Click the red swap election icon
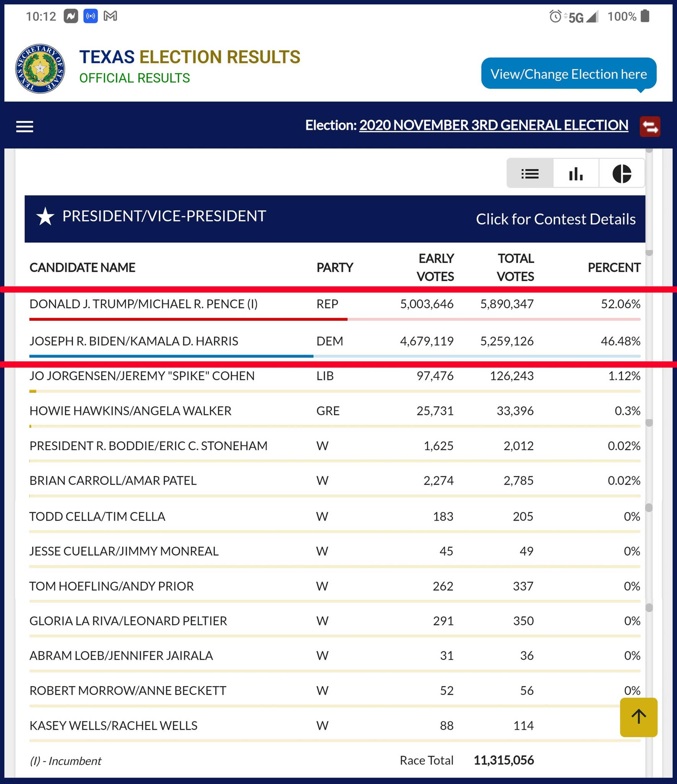 [x=650, y=126]
